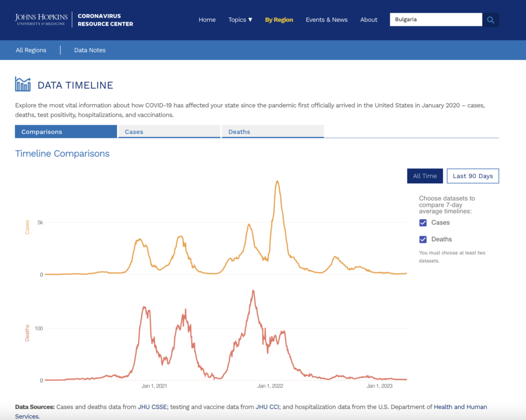Image resolution: width=526 pixels, height=420 pixels.
Task: Uncheck the Deaths dataset checkbox
Action: pos(423,239)
